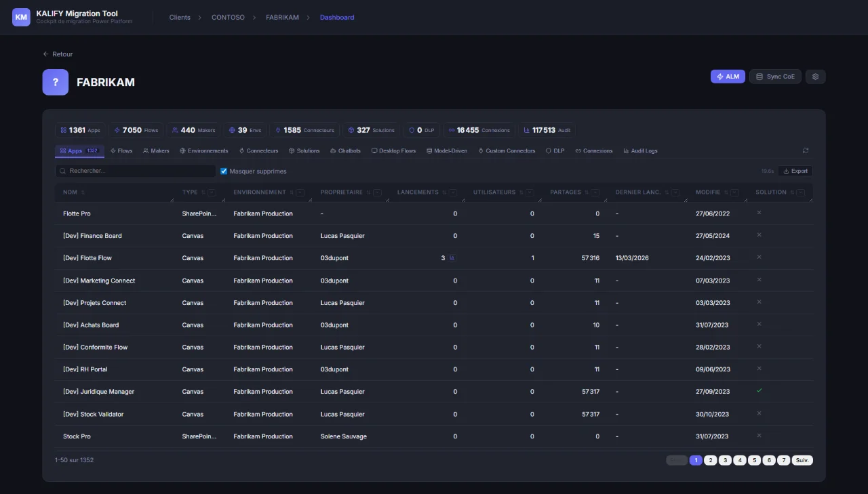
Task: Click solution X mark in Stock Pro row
Action: tap(759, 436)
